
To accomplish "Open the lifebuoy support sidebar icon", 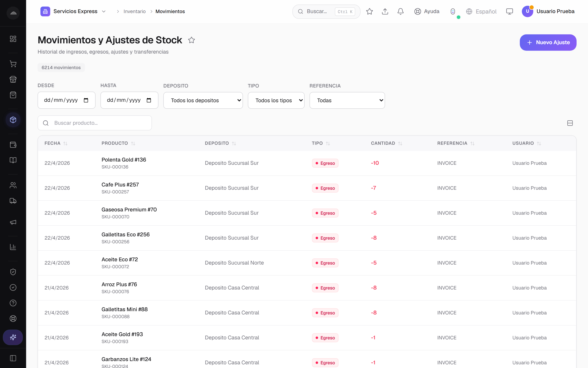I will pos(13,319).
